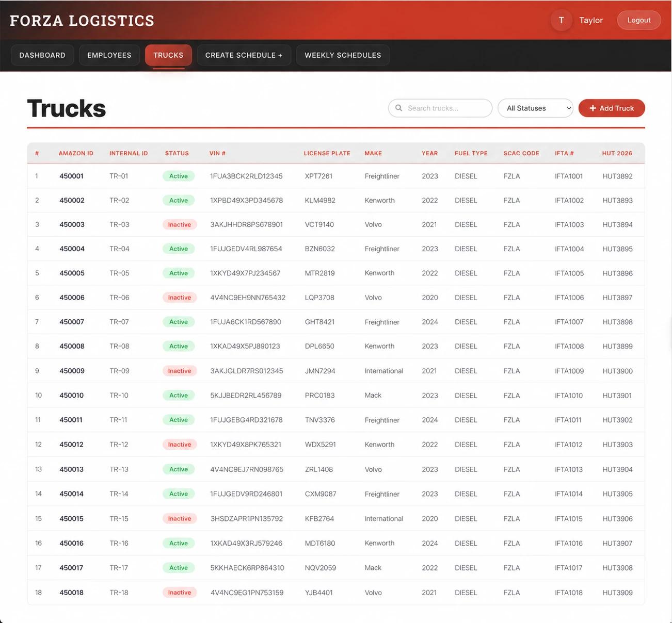Click Inactive badge for TR-18
672x623 pixels.
180,593
